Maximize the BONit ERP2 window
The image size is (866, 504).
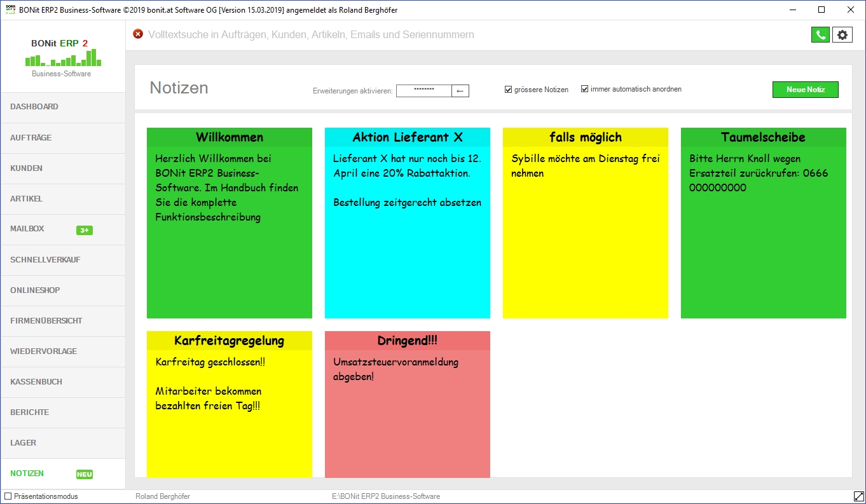821,10
